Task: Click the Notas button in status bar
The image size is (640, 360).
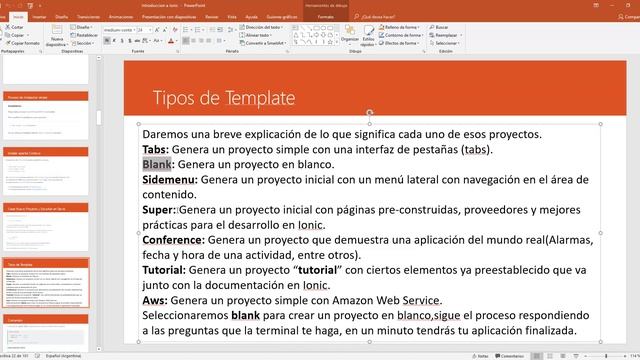Action: [480, 356]
